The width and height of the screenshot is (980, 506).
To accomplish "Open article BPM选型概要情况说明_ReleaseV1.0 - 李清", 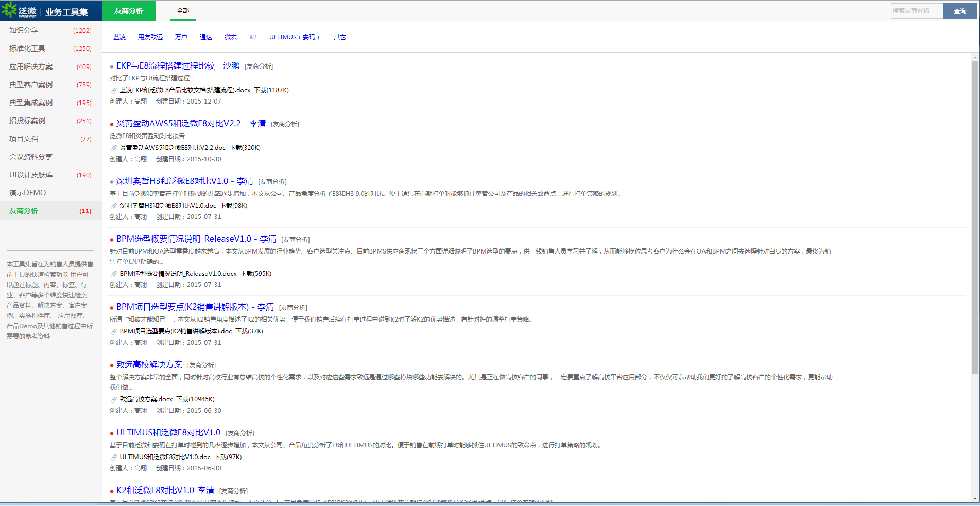I will (x=196, y=239).
